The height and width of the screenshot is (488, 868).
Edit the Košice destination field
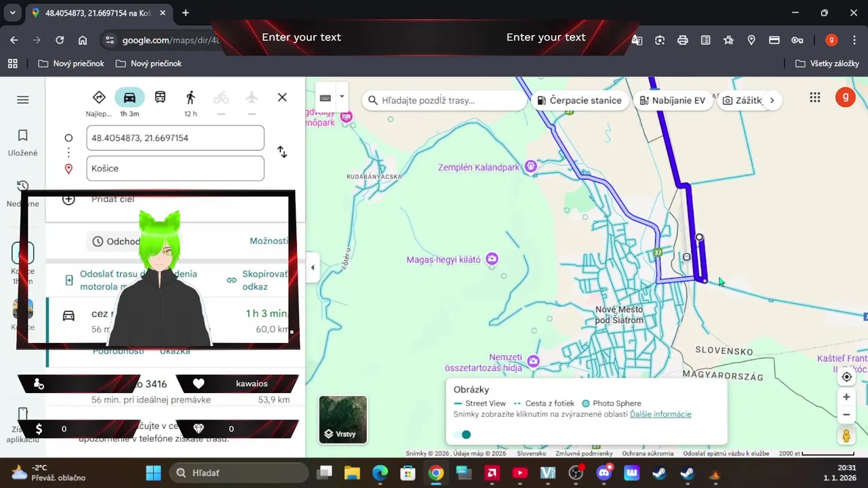[175, 168]
